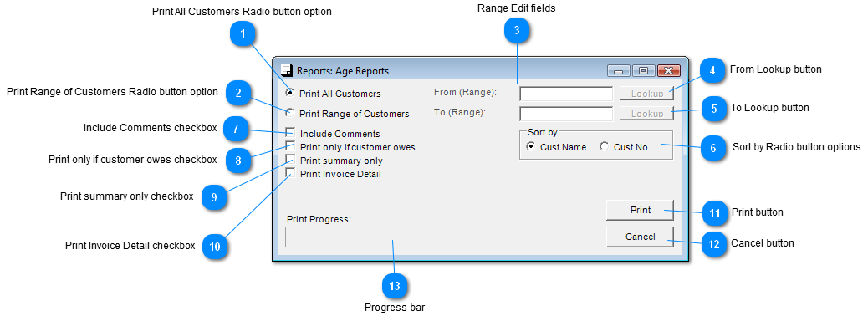Open Lookup next to From (Range)
868x316 pixels.
pos(647,94)
